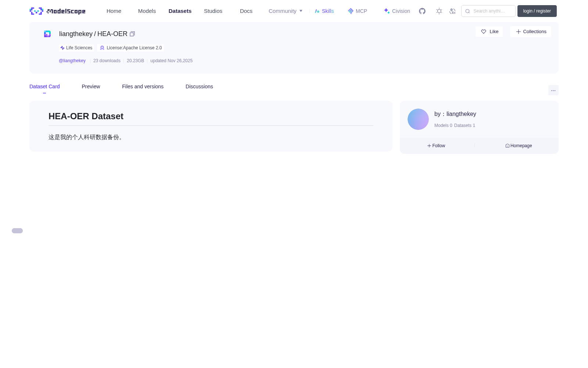Switch to the Discussions tab
The height and width of the screenshot is (368, 588).
point(199,86)
